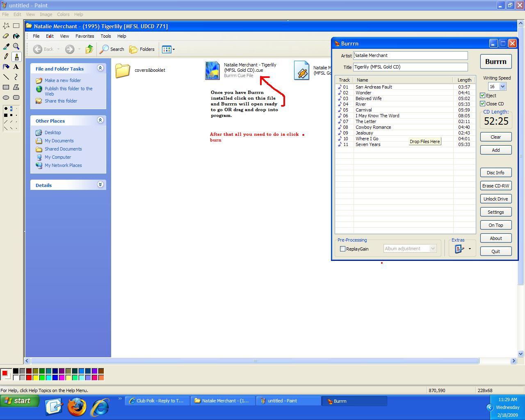Screen dimensions: 525x420
Task: Select track 01 San Andreas Fault
Action: 406,87
